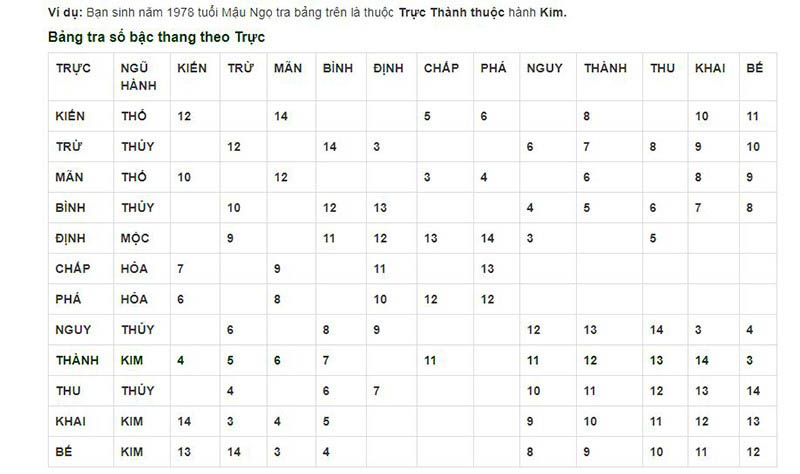Select value 14 in KHAI row KIẾN column
Screen dimensions: 800x474
(184, 421)
